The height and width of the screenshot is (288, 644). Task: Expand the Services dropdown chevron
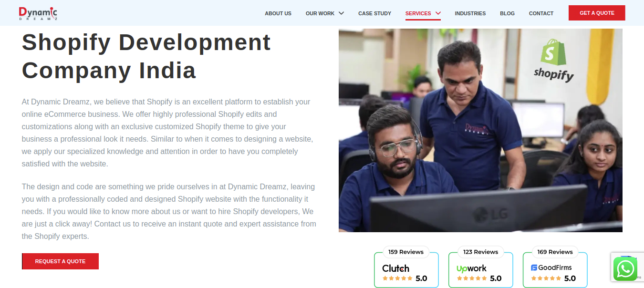click(x=438, y=13)
